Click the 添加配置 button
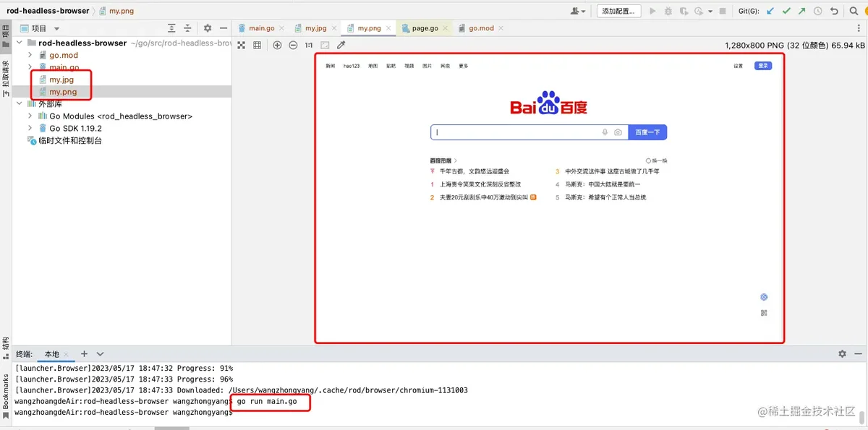Image resolution: width=868 pixels, height=430 pixels. (618, 11)
